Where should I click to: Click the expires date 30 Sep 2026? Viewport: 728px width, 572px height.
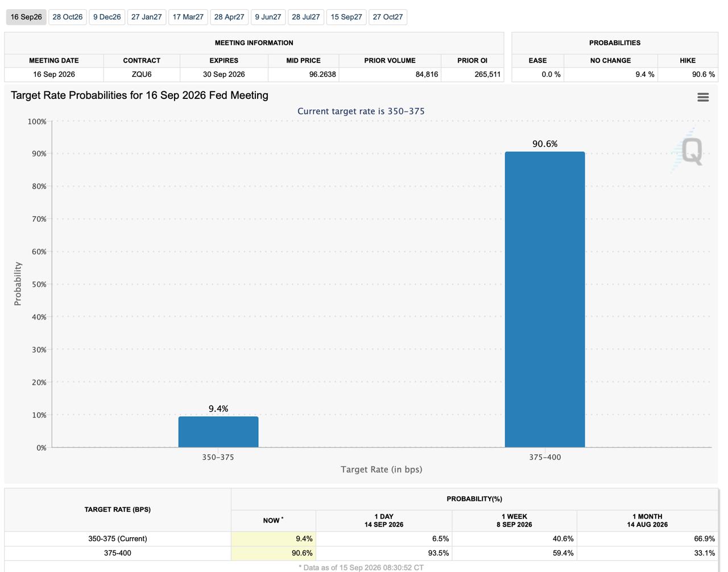(224, 74)
